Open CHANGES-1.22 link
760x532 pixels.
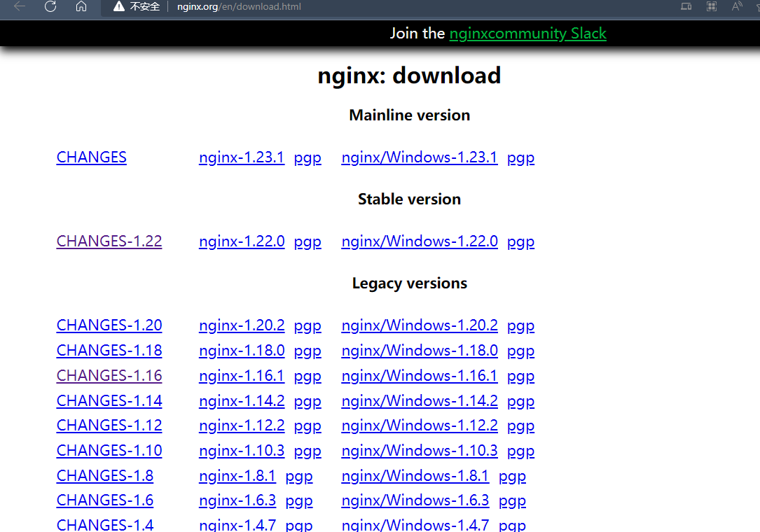pyautogui.click(x=109, y=241)
